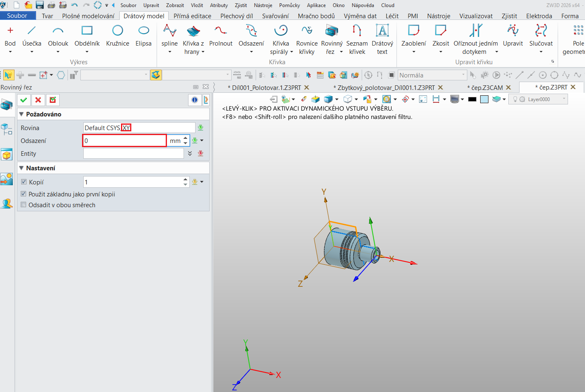Expand the Entity list chevron
The height and width of the screenshot is (392, 585).
tap(190, 153)
